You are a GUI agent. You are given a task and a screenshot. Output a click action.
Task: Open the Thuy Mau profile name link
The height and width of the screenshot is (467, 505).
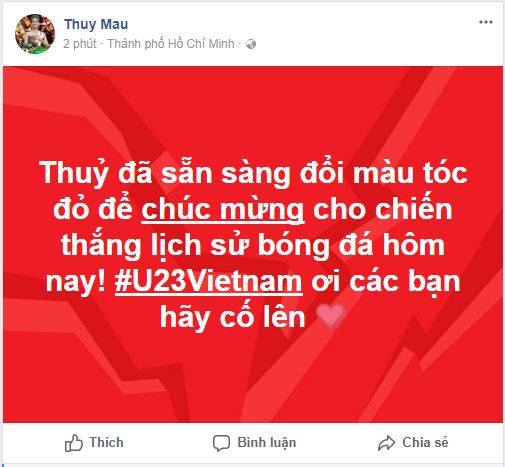point(96,24)
